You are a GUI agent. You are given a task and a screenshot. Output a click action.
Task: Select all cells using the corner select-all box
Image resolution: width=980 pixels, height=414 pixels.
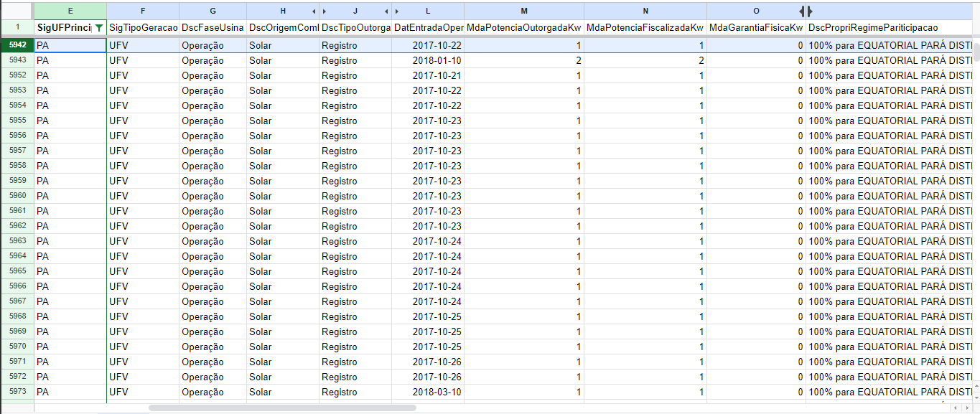pos(18,11)
